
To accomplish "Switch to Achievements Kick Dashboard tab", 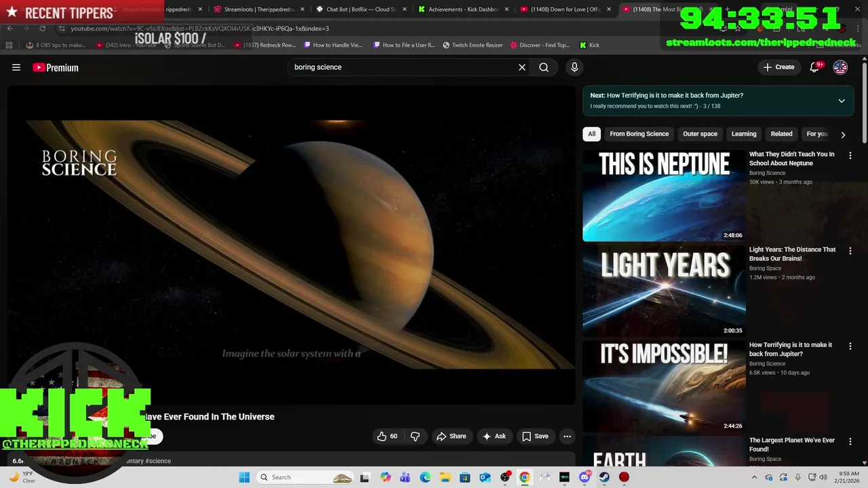I will point(462,9).
